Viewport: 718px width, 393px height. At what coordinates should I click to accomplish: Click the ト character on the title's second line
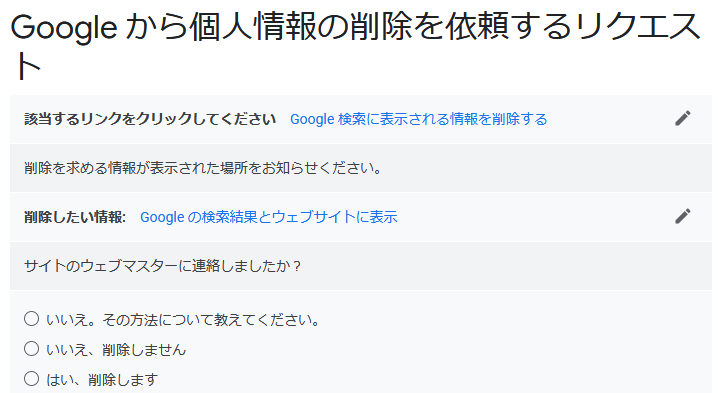(x=27, y=67)
